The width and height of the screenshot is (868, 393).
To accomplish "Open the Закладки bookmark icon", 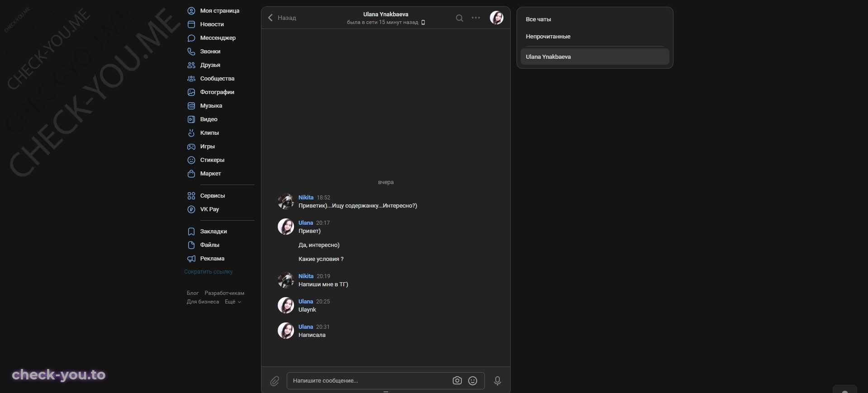I will tap(191, 232).
